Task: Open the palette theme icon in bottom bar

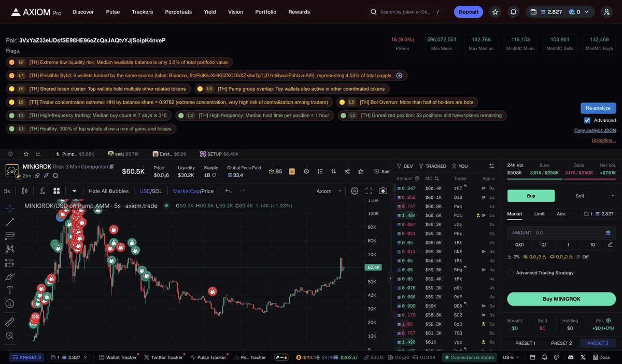Action: click(557, 357)
